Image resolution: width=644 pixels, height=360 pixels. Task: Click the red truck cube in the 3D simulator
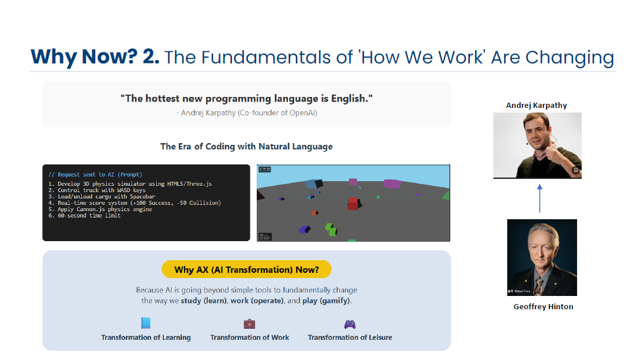tap(353, 203)
